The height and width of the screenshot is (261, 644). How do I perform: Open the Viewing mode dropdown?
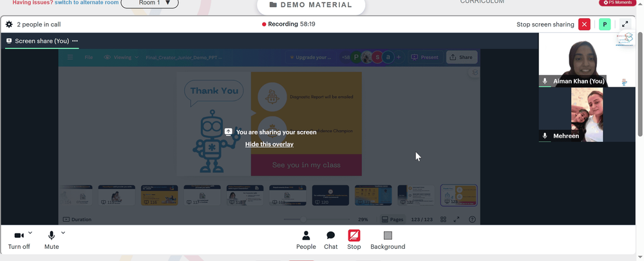click(121, 57)
